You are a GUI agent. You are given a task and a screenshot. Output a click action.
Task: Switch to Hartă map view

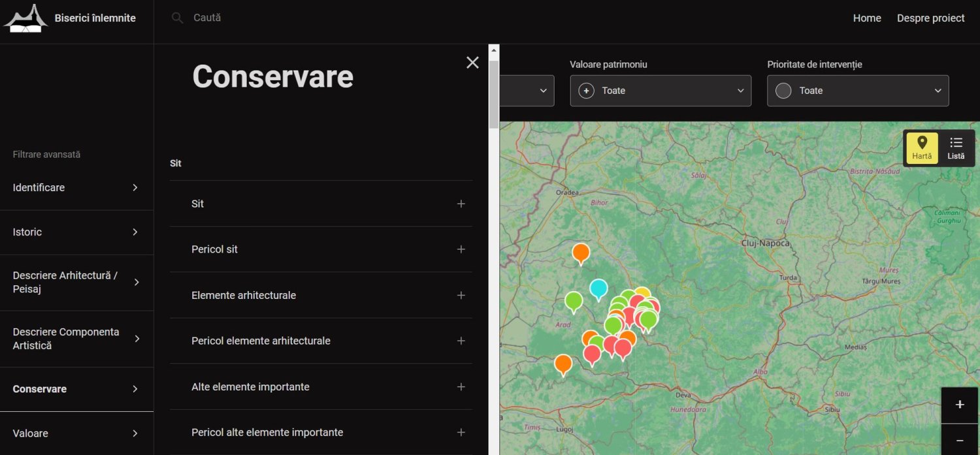tap(922, 148)
